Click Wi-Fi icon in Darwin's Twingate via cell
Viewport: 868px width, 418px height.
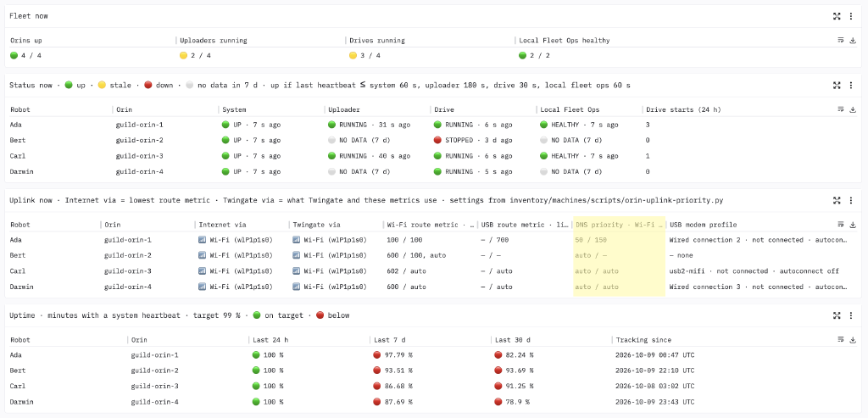(x=296, y=287)
